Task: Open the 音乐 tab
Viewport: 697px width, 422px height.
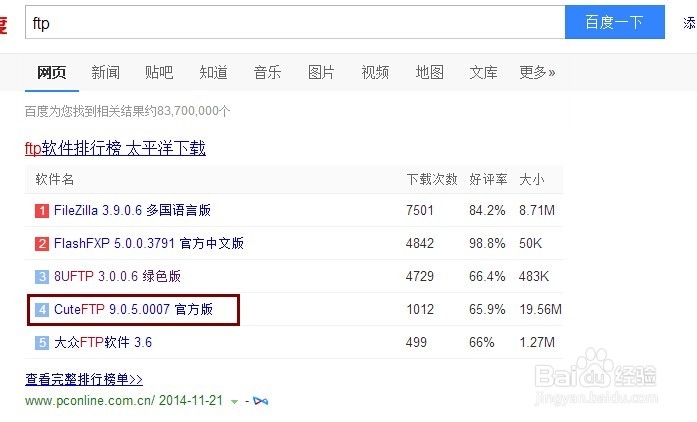Action: click(267, 72)
